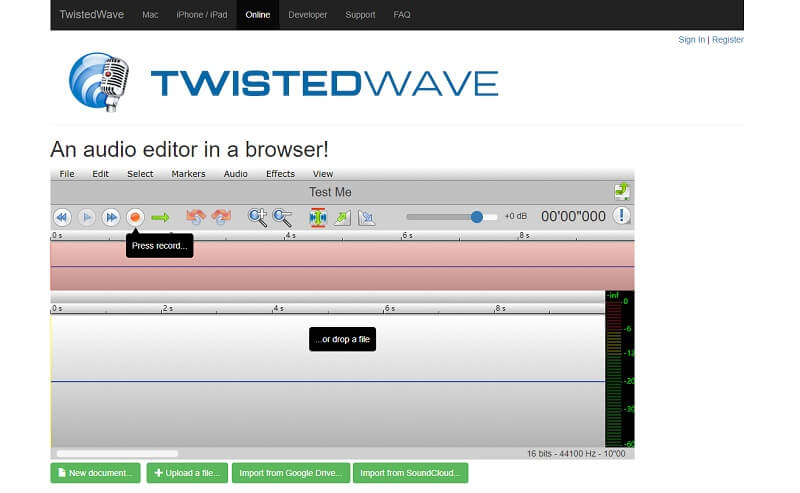
Task: Click the green arrow icon
Action: click(x=160, y=218)
